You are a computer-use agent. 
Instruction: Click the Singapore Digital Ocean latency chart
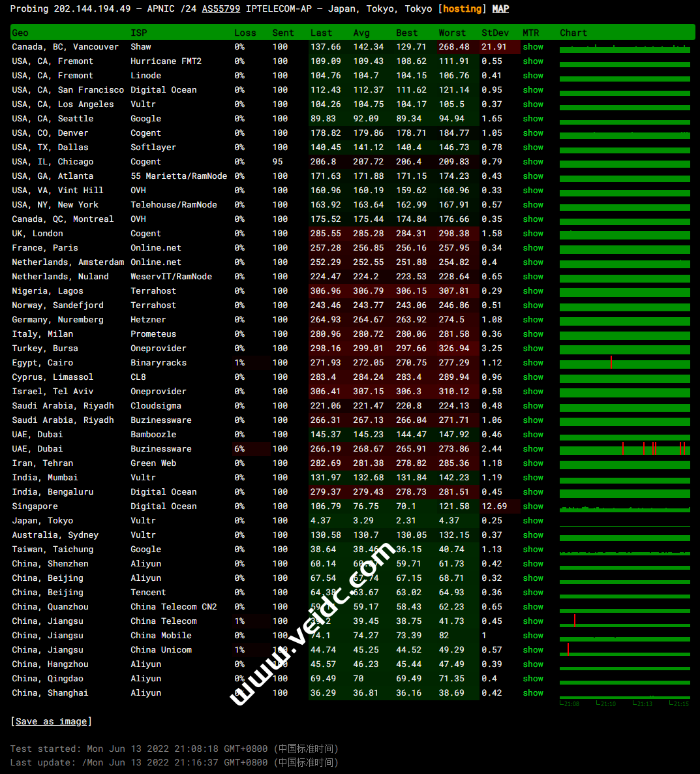click(x=624, y=508)
